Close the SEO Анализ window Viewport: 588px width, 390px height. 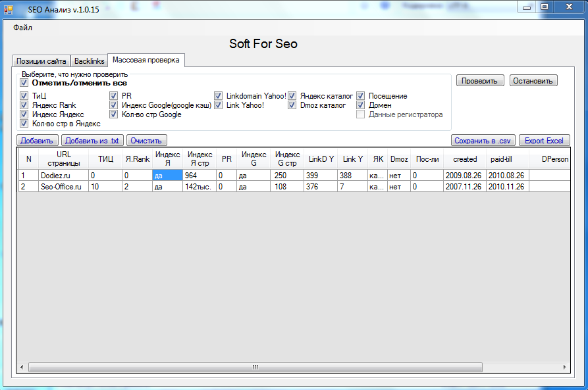[x=569, y=7]
